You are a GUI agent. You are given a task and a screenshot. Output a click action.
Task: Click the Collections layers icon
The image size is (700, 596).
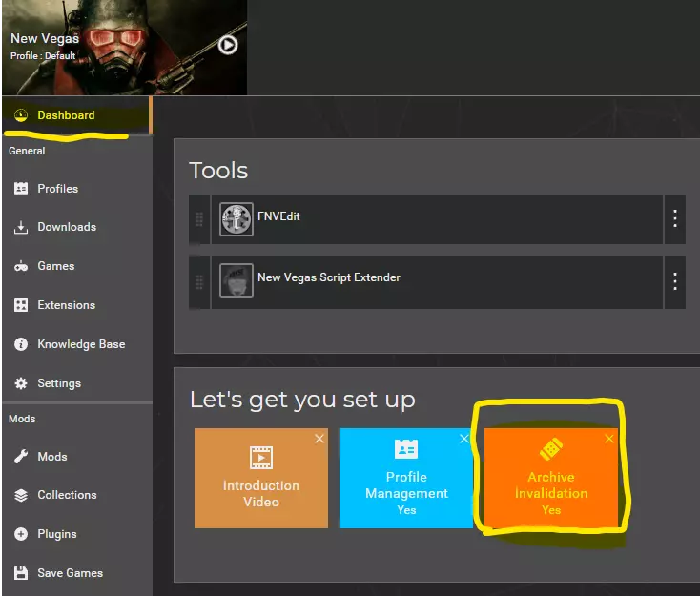(x=21, y=495)
